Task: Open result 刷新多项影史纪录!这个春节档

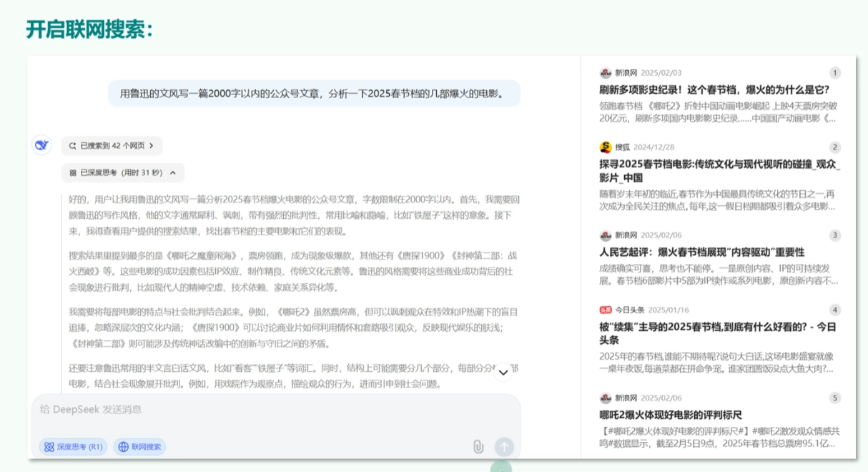Action: (x=714, y=89)
